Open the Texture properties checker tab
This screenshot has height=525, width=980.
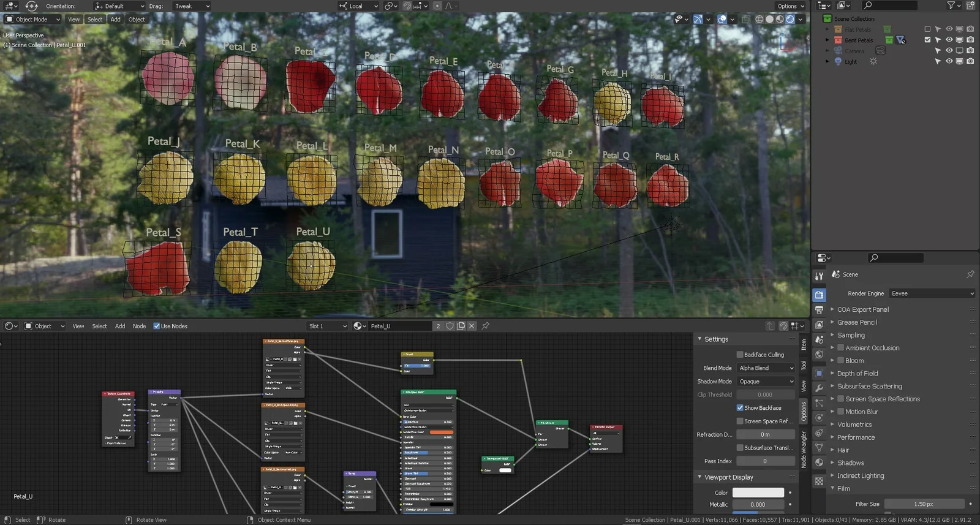(819, 482)
